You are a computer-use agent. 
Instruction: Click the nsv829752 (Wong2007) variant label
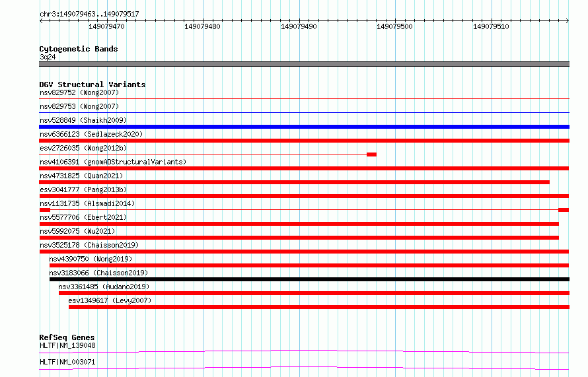coord(79,92)
